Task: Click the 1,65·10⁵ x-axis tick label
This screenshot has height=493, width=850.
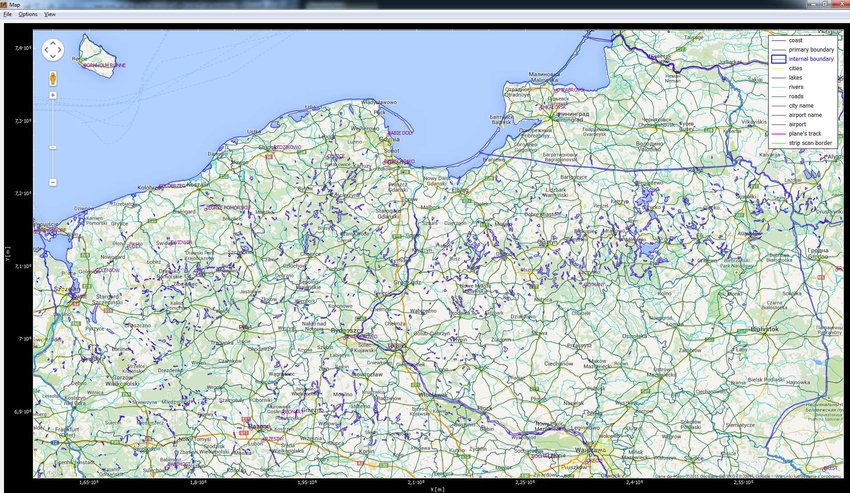Action: [89, 482]
